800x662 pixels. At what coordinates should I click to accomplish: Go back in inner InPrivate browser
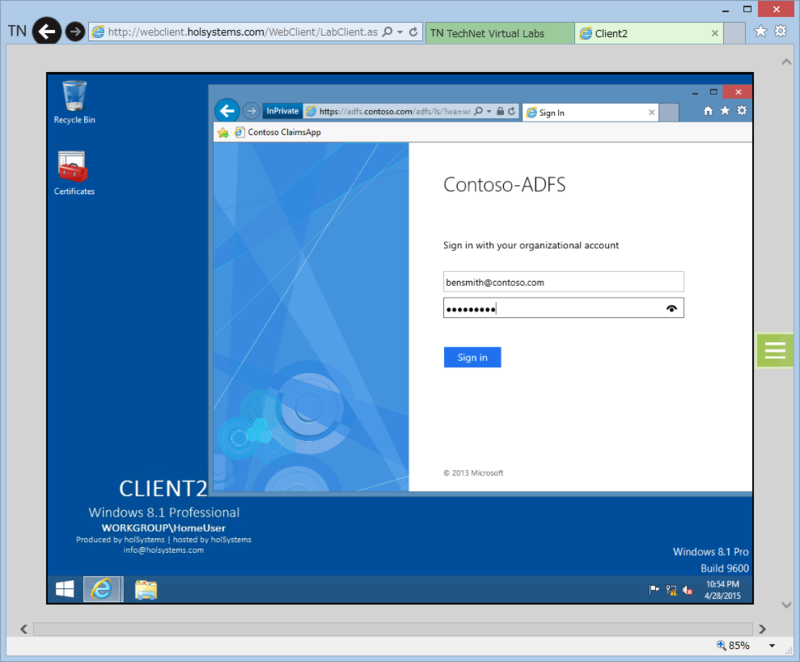point(227,110)
